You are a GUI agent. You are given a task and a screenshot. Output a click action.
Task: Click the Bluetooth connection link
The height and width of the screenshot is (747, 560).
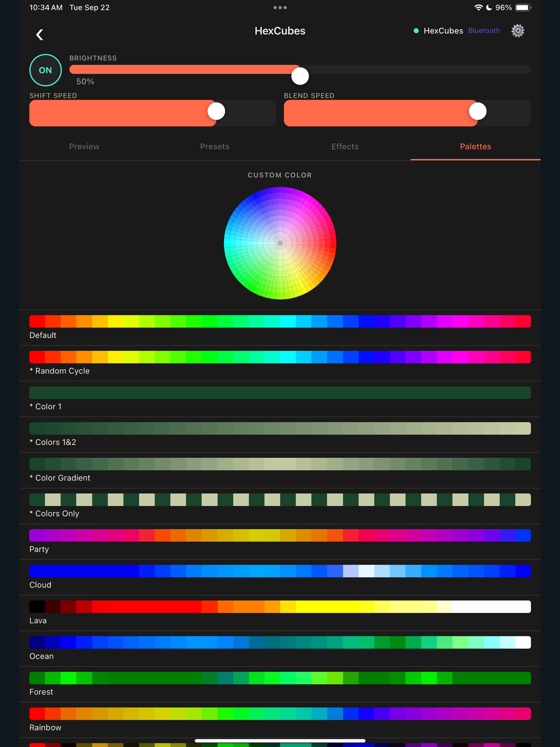[484, 31]
